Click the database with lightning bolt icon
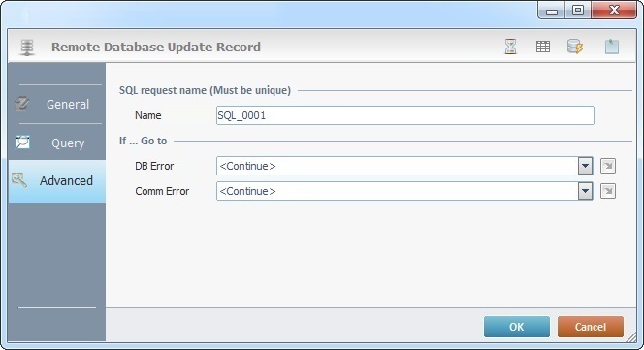Image resolution: width=644 pixels, height=350 pixels. (575, 47)
